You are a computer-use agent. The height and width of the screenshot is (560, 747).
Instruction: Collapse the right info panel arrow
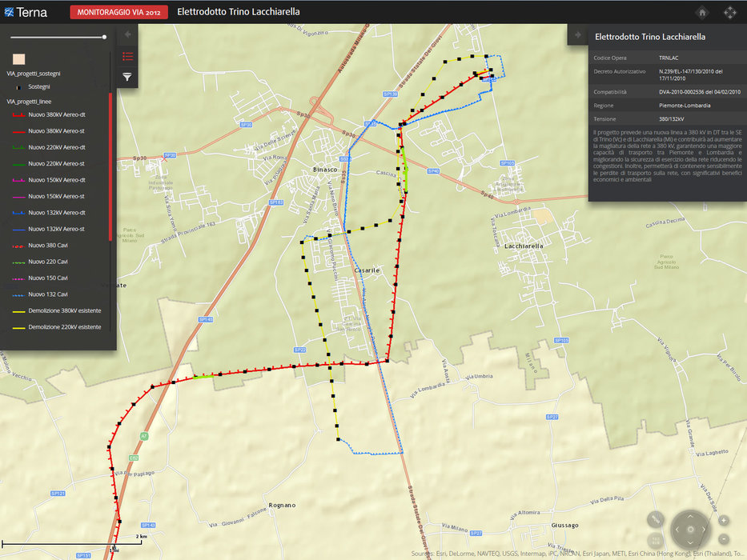[x=578, y=34]
